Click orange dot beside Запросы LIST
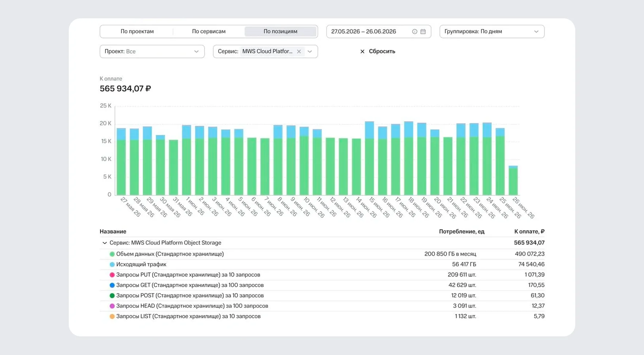 pos(112,316)
